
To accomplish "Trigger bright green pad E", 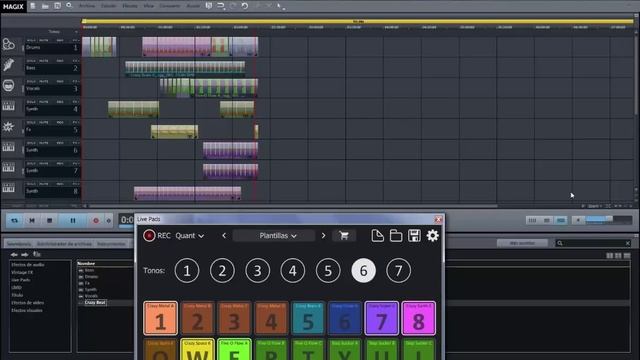I will [x=234, y=349].
